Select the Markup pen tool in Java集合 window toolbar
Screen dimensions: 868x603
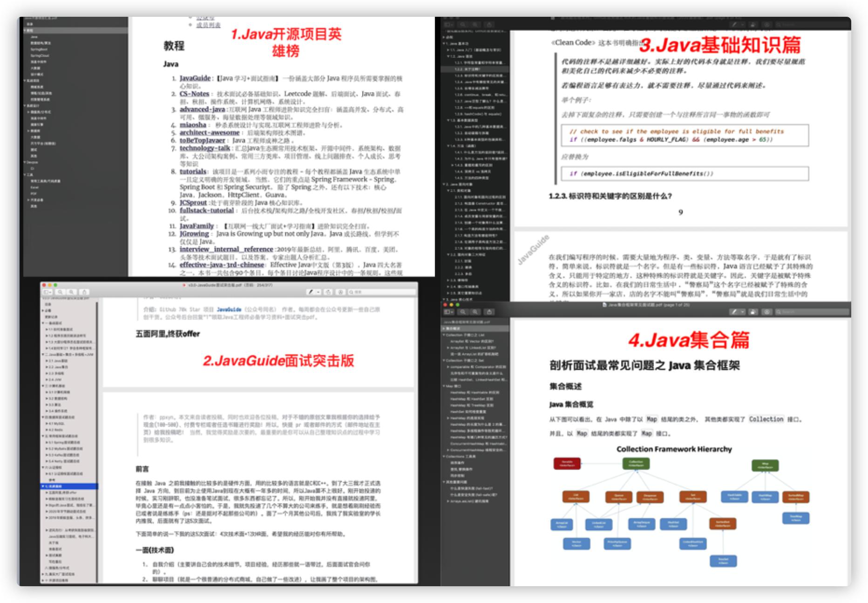coord(736,312)
